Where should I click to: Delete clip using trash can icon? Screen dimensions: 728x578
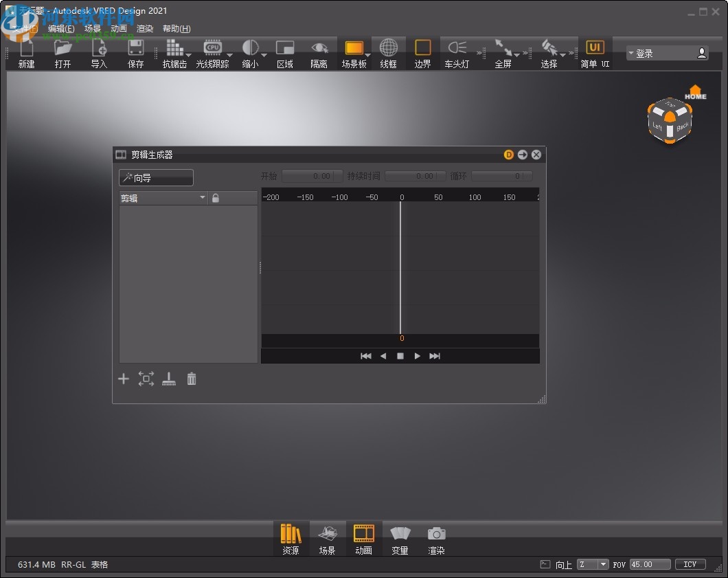pos(192,379)
